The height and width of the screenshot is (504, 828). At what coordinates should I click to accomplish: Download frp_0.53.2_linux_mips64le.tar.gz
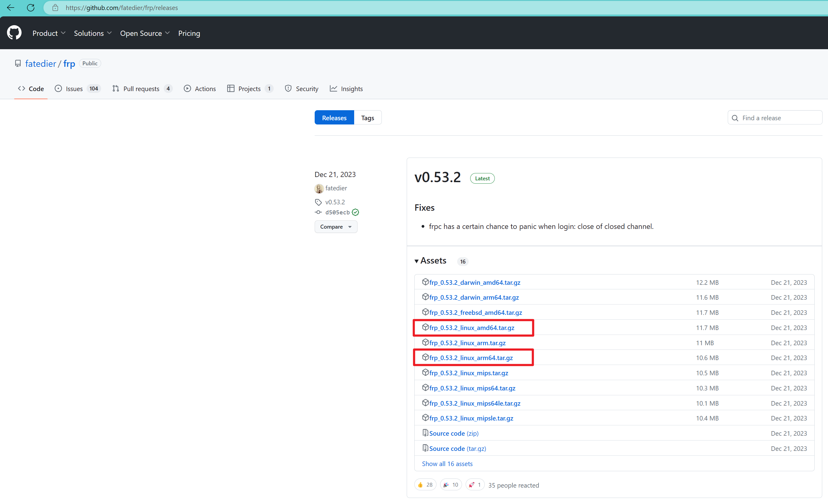tap(475, 403)
